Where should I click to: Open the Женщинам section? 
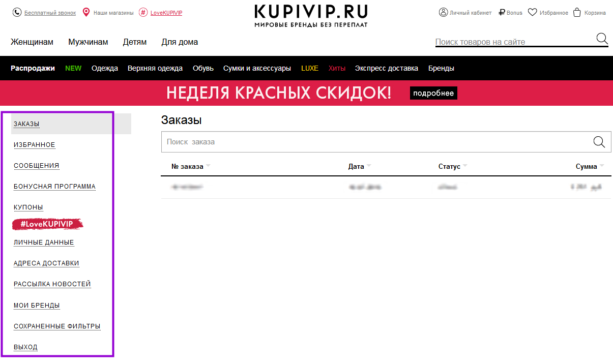click(32, 42)
